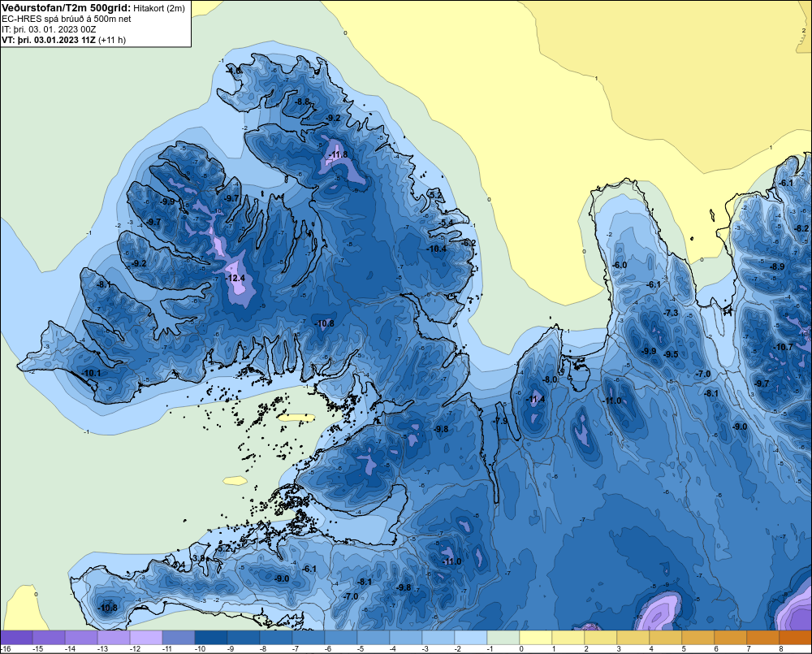Screen dimensions: 812x654
Task: Click legend swatch between -16 and -15
Action: click(16, 637)
